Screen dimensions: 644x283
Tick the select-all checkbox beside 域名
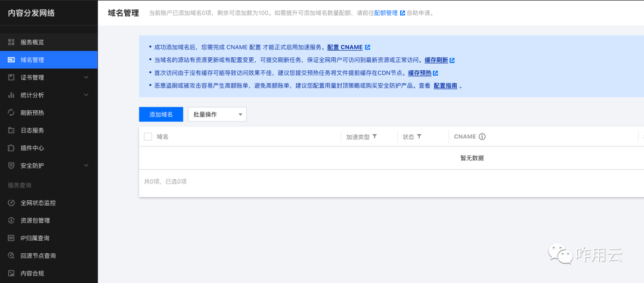pos(148,136)
